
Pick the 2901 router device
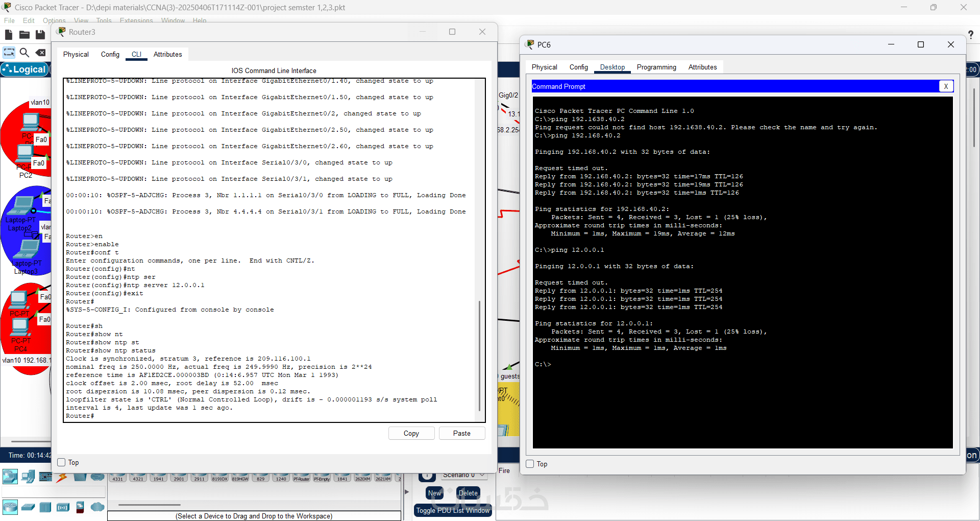point(179,478)
